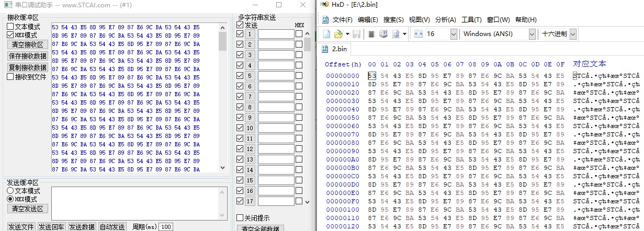Image resolution: width=644 pixels, height=231 pixels.
Task: Click the receive buffer scrollbar down arrow
Action: pyautogui.click(x=223, y=168)
